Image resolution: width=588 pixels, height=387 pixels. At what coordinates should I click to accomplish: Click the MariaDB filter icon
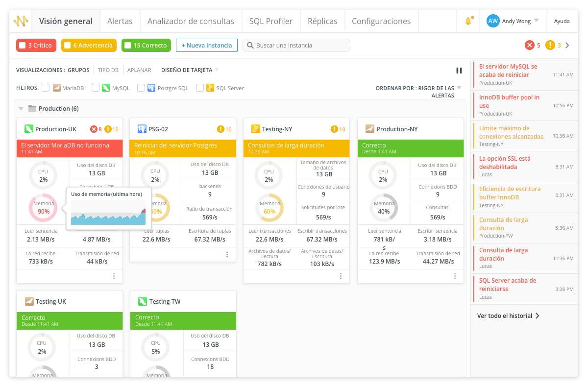(x=57, y=88)
